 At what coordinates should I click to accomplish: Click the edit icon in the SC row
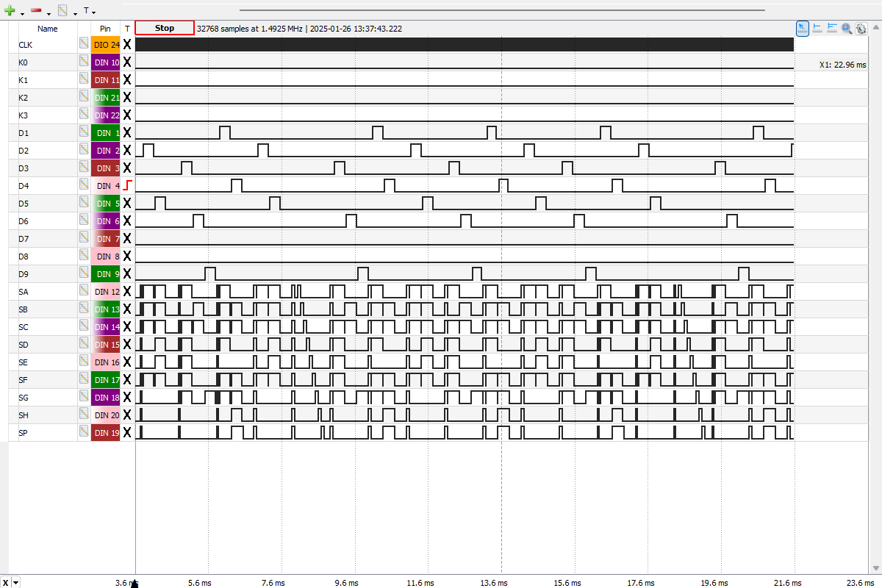85,326
